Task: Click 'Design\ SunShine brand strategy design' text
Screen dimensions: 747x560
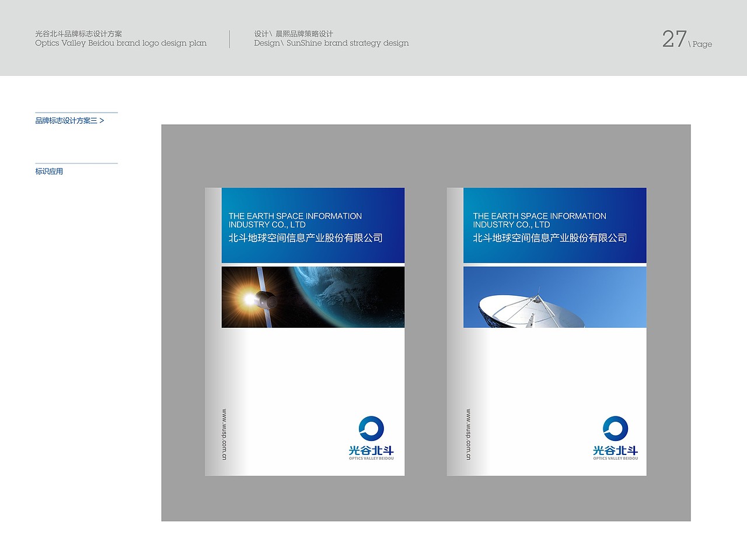Action: point(331,43)
